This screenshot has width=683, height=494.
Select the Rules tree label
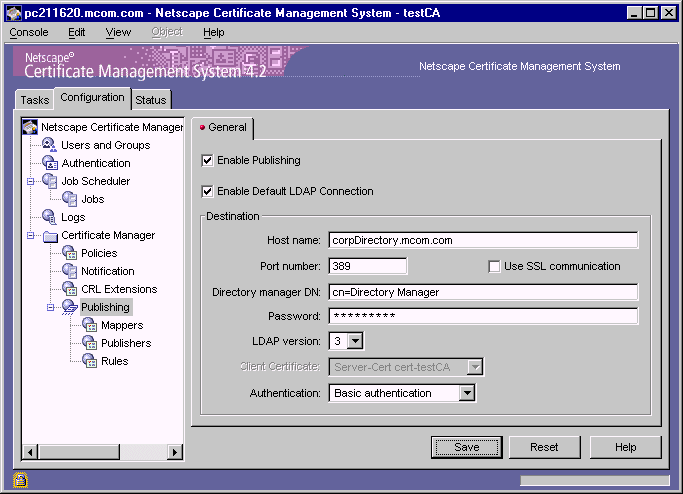pos(115,361)
